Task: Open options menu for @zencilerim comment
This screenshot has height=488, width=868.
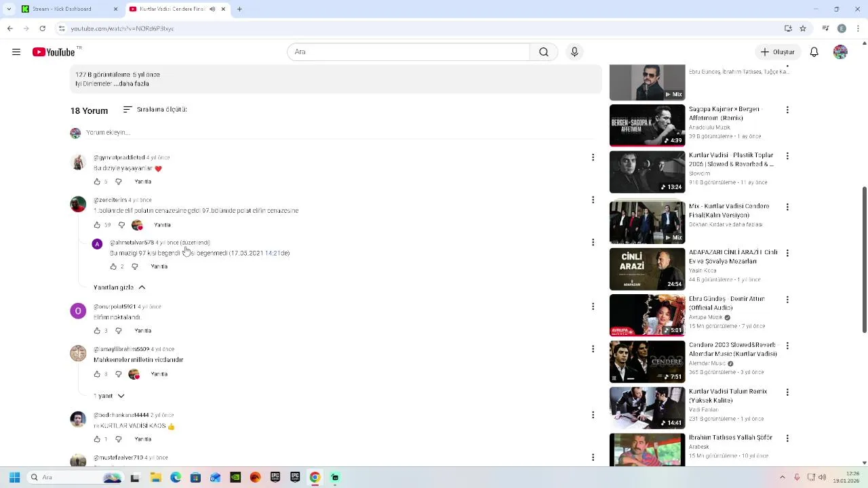Action: coord(593,200)
